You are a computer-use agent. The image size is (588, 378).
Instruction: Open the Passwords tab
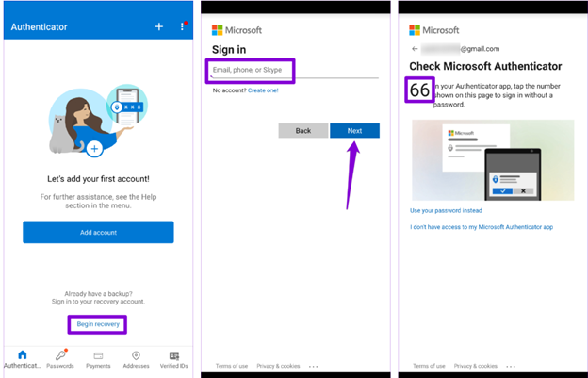[x=60, y=355]
